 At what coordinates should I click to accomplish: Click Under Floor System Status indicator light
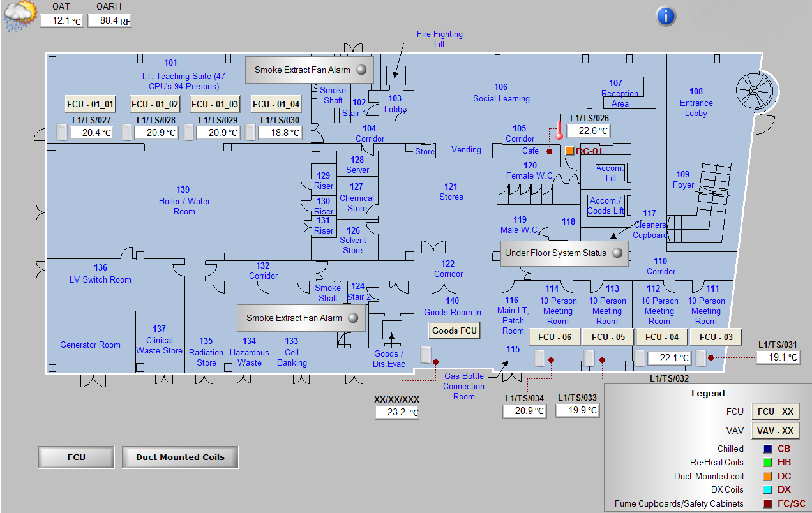[x=617, y=253]
